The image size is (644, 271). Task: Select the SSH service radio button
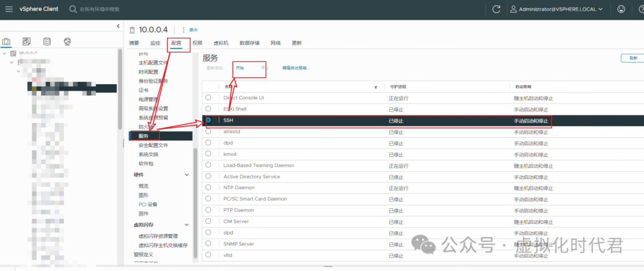209,120
